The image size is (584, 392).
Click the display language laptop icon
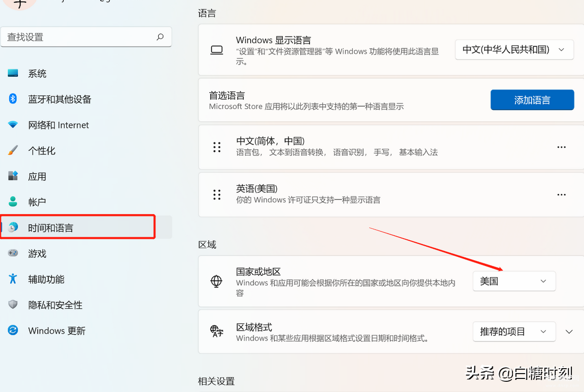pyautogui.click(x=217, y=50)
